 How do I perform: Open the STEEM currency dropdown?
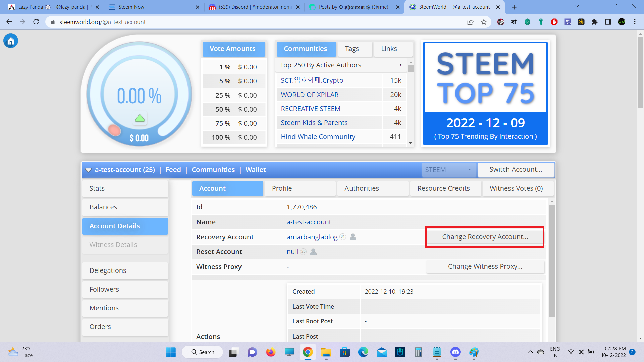448,170
